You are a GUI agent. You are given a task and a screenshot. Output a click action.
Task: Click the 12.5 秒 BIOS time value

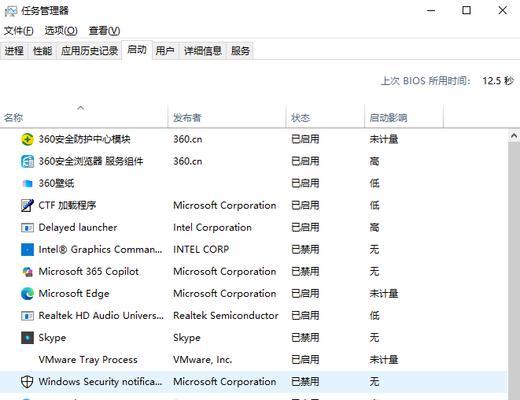pos(498,81)
